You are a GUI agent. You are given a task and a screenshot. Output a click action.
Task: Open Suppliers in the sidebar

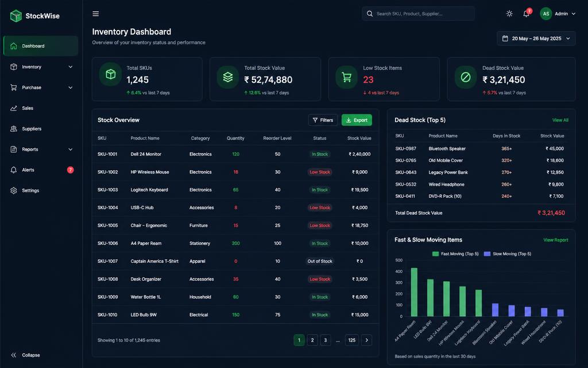coord(41,129)
